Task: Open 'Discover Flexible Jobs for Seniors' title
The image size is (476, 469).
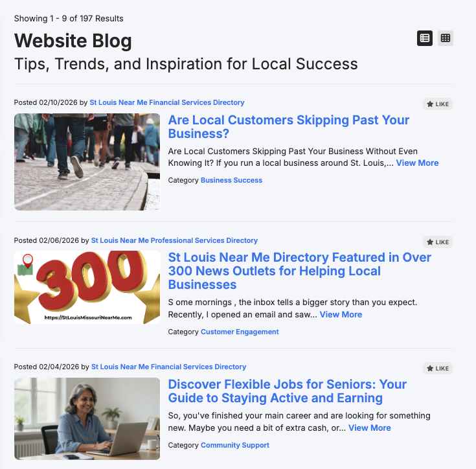Action: click(x=287, y=391)
